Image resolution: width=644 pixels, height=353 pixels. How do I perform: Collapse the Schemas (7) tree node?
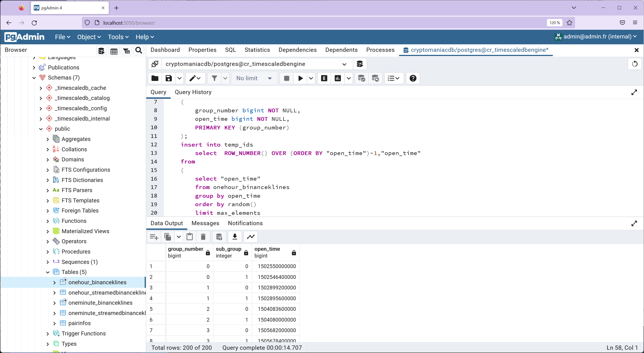(34, 78)
